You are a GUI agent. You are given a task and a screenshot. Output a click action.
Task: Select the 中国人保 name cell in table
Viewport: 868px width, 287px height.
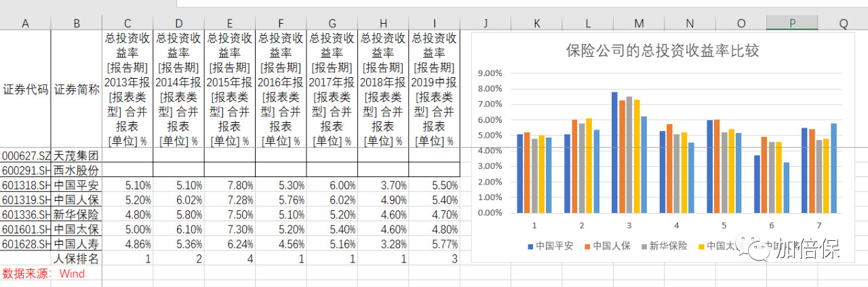click(77, 200)
